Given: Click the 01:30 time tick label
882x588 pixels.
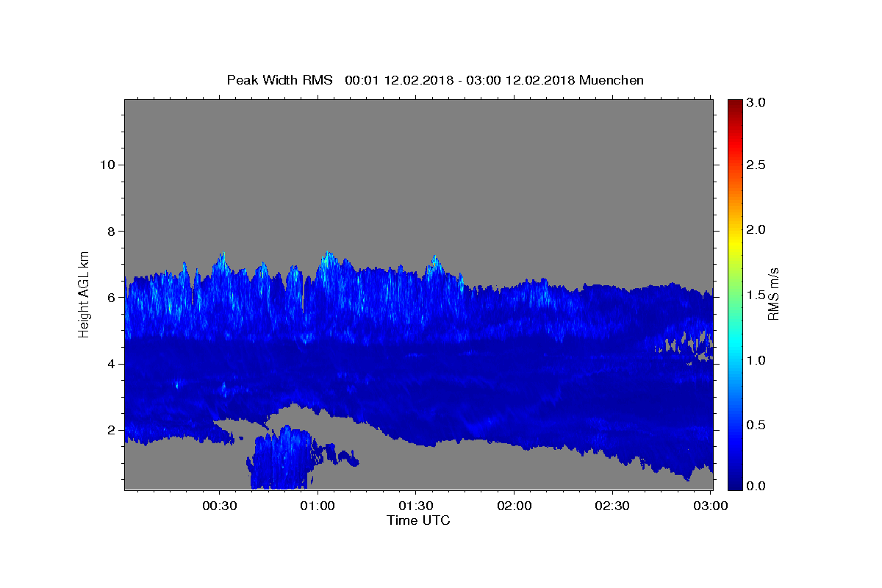Looking at the screenshot, I should [x=415, y=506].
